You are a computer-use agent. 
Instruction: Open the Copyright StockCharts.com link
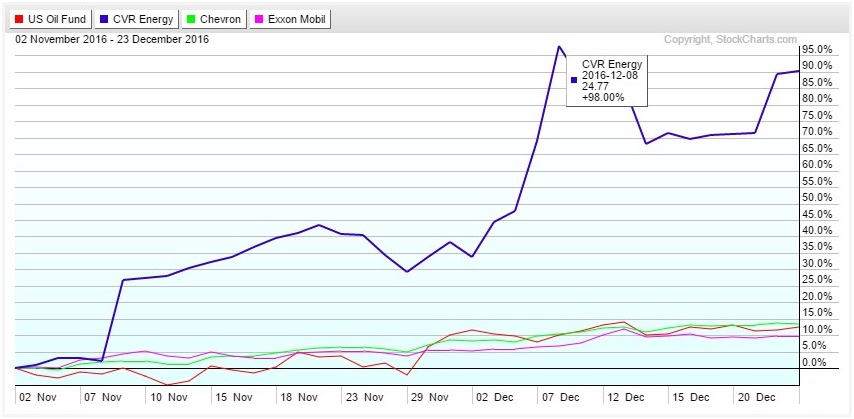(x=730, y=40)
